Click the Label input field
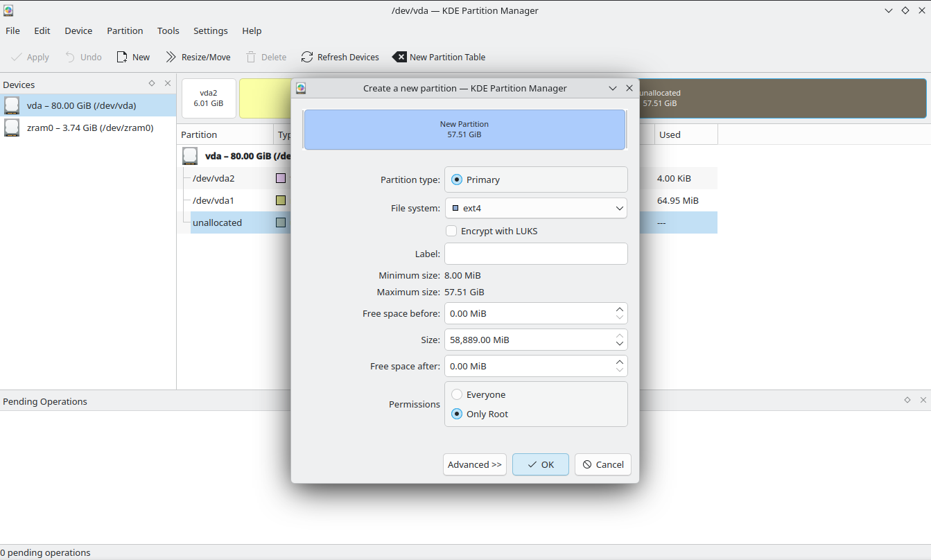The height and width of the screenshot is (560, 931). [x=536, y=254]
